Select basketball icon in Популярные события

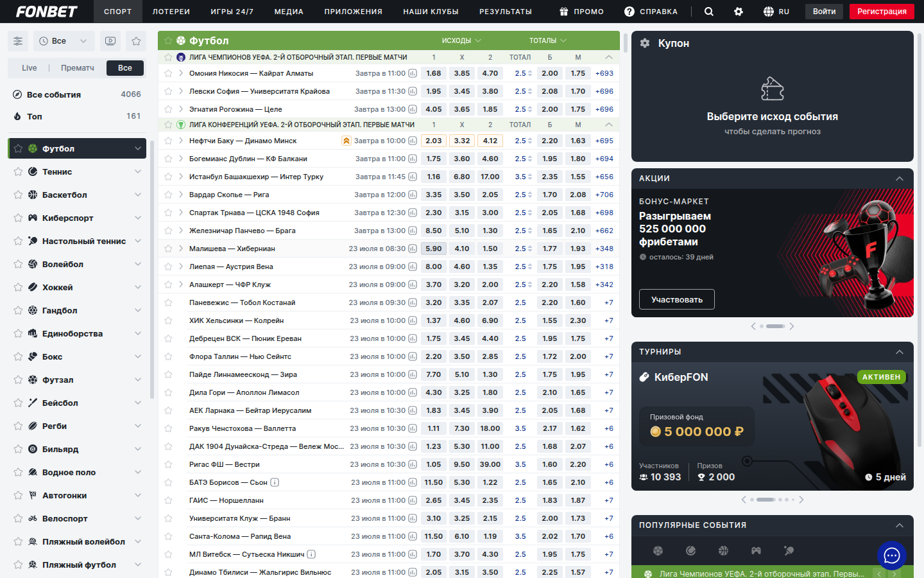click(x=724, y=550)
